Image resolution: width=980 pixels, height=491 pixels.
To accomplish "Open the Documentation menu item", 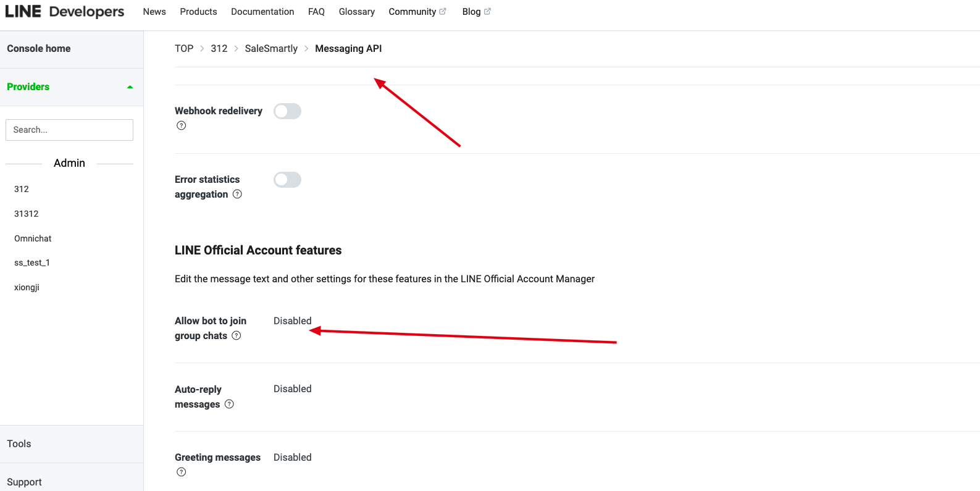I will pyautogui.click(x=262, y=12).
